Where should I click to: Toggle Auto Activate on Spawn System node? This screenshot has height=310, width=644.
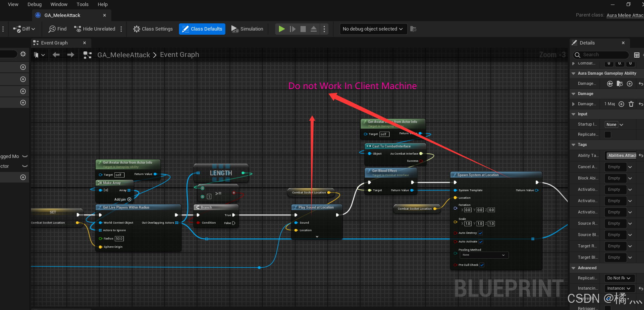[481, 242]
